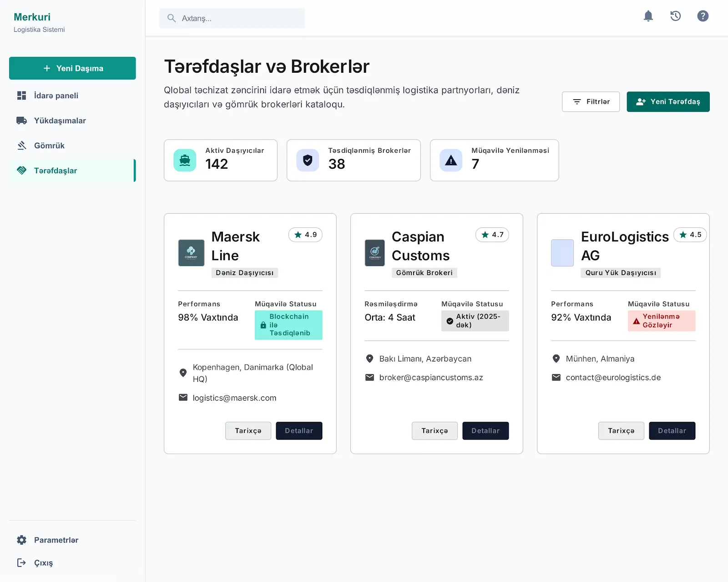
Task: Click the check icon in Aktiv badge
Action: click(x=450, y=321)
